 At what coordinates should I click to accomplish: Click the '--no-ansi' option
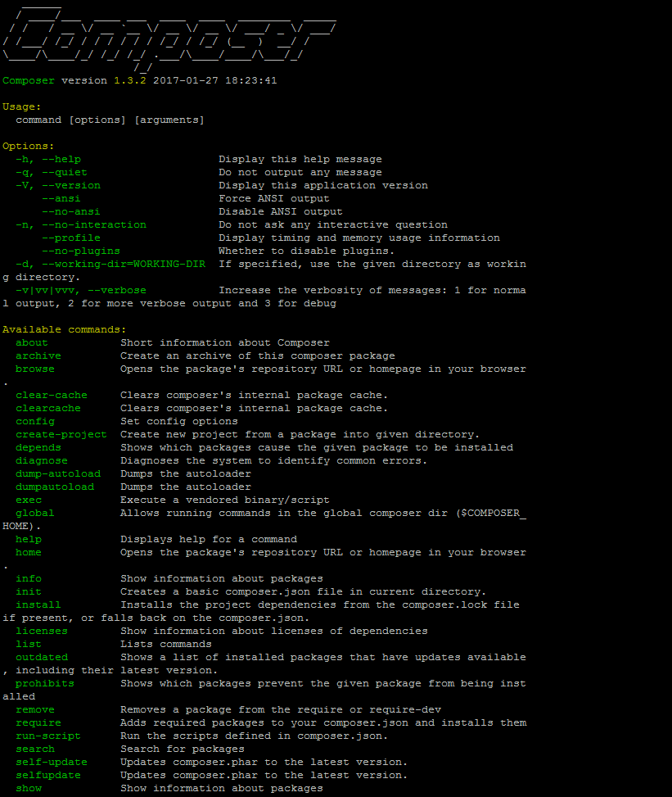(x=70, y=211)
